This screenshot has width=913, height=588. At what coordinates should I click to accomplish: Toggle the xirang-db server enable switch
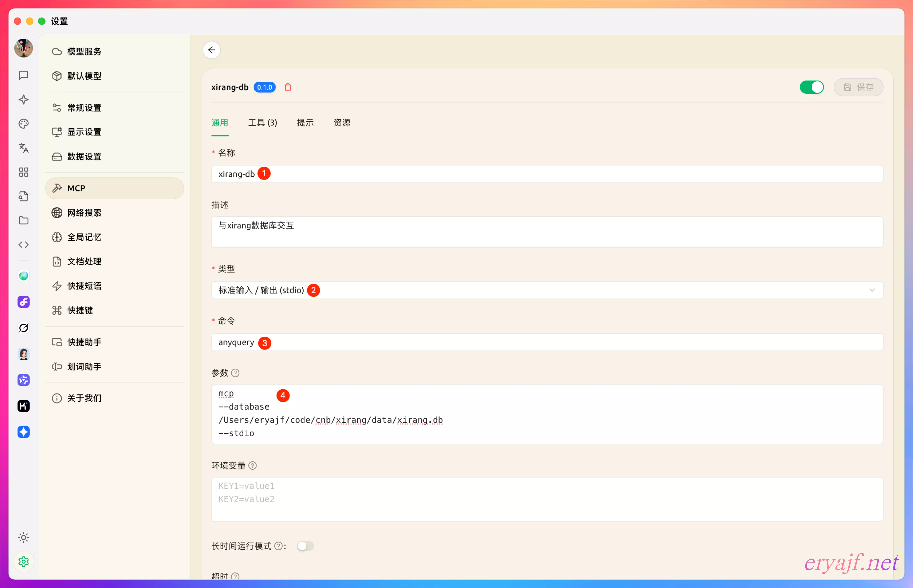(x=812, y=87)
